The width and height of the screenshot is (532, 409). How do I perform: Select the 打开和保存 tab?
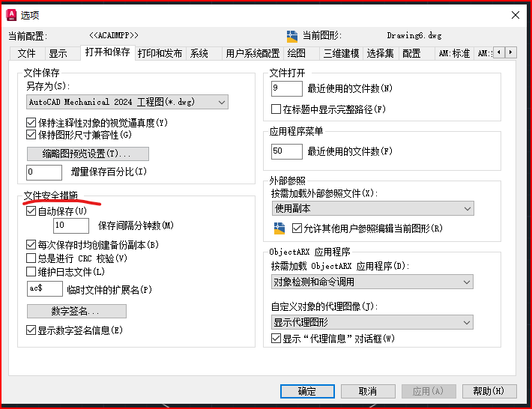[108, 52]
